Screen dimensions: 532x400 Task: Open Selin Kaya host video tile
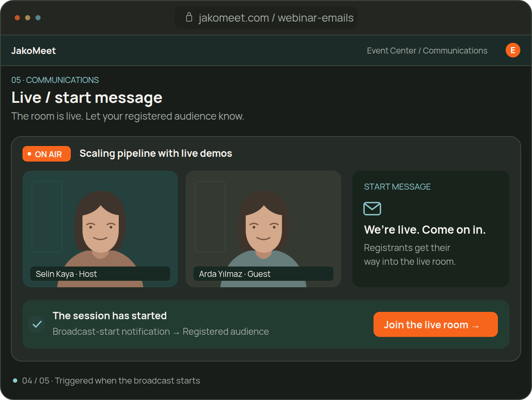point(100,229)
